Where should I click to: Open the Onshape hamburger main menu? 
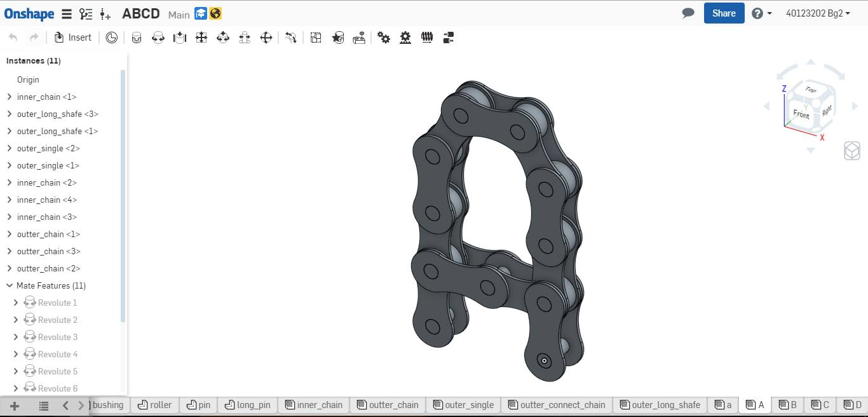coord(66,13)
